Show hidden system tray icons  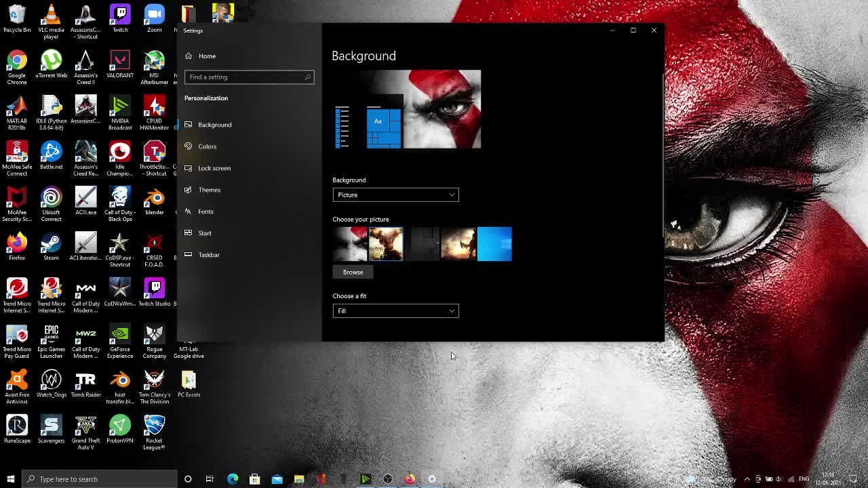[747, 479]
